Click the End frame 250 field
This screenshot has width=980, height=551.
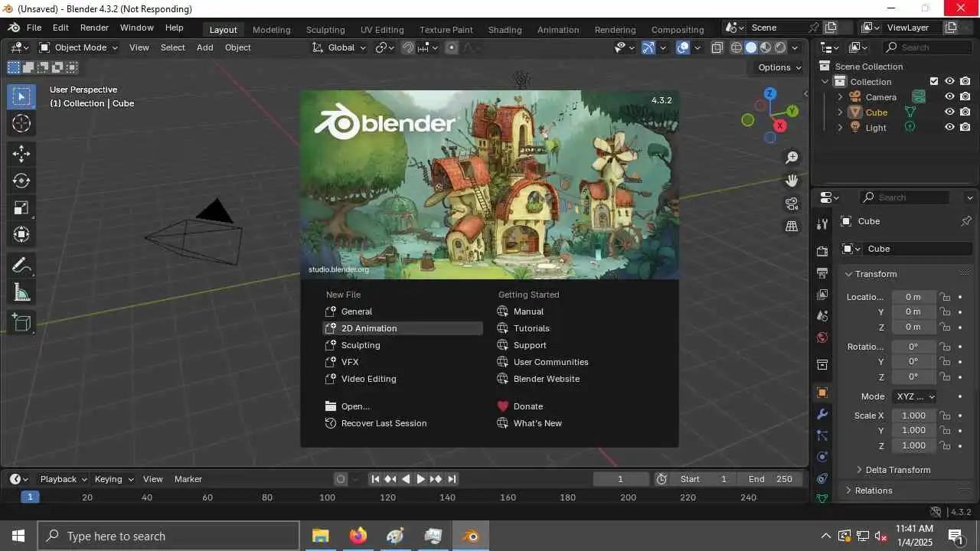[x=770, y=479]
